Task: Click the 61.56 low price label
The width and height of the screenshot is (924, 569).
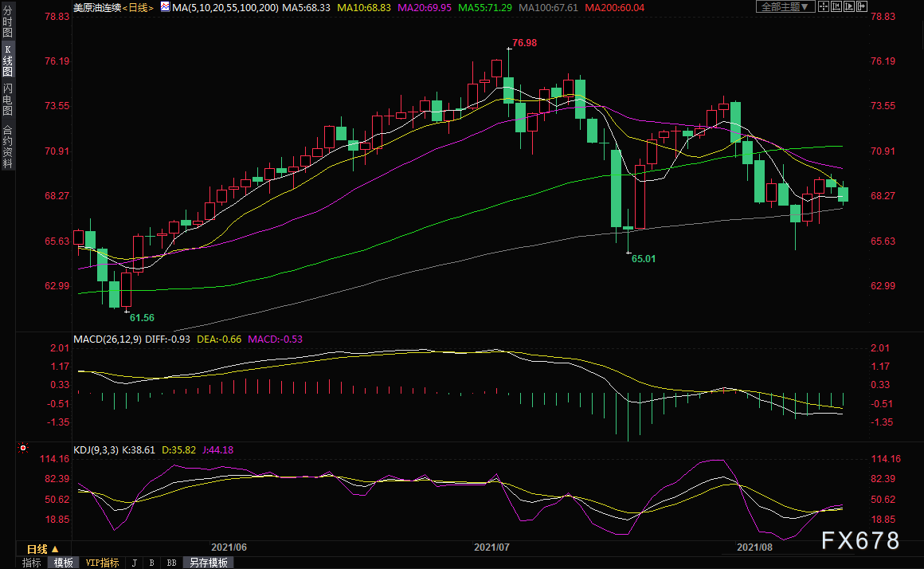Action: pyautogui.click(x=142, y=318)
